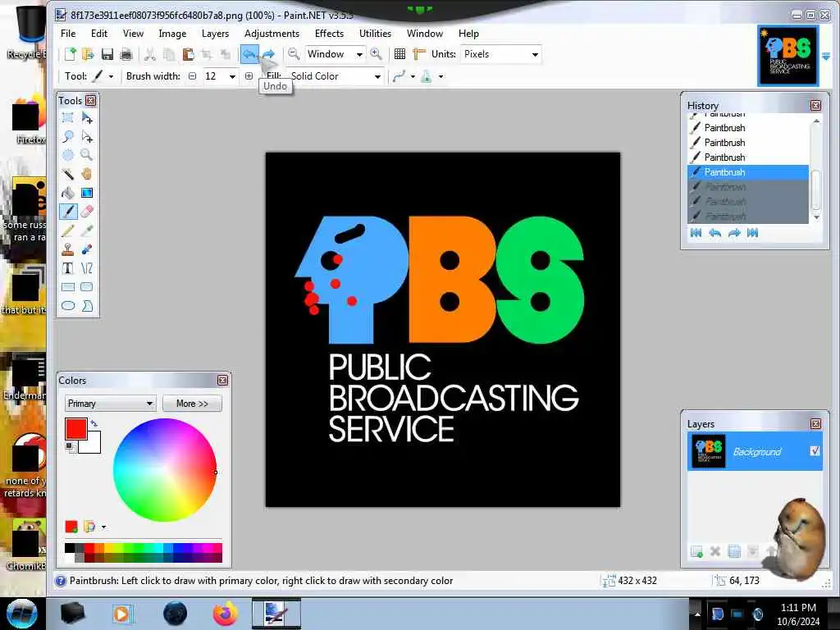The width and height of the screenshot is (840, 630).
Task: Open the Image menu
Action: pos(172,33)
